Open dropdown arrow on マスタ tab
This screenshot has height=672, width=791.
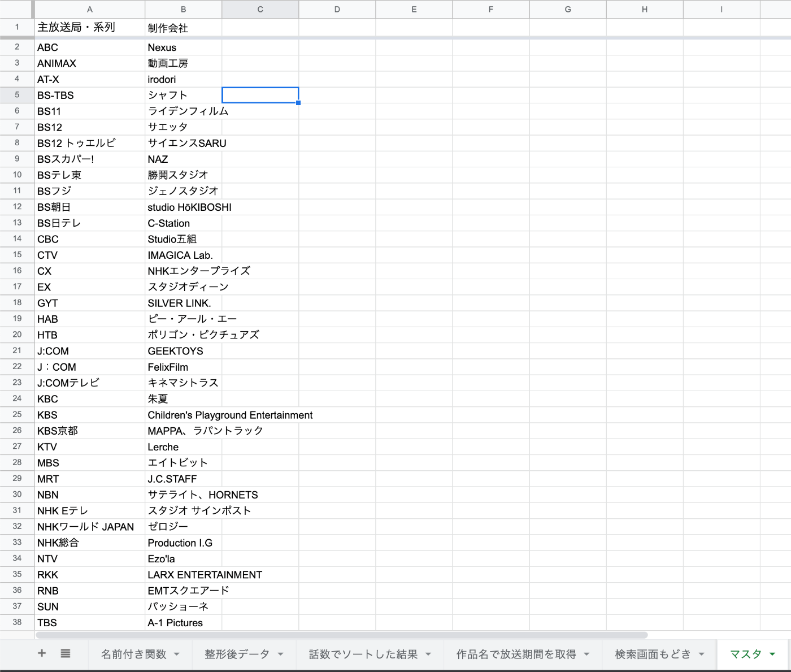tap(772, 654)
